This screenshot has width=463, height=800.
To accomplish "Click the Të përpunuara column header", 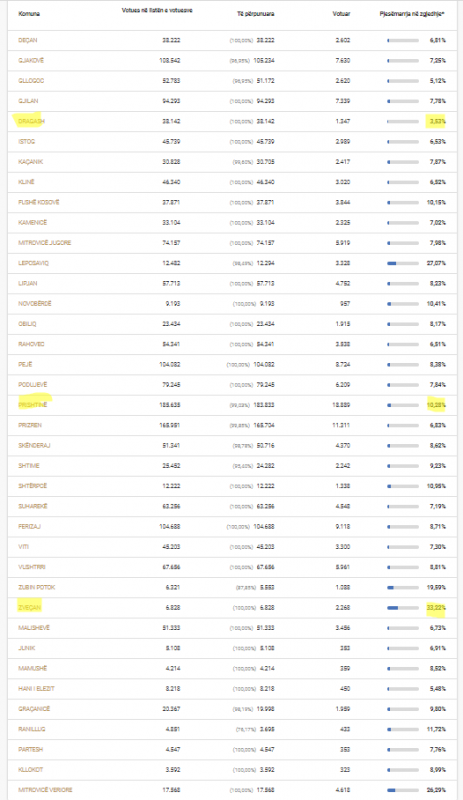I will point(256,14).
